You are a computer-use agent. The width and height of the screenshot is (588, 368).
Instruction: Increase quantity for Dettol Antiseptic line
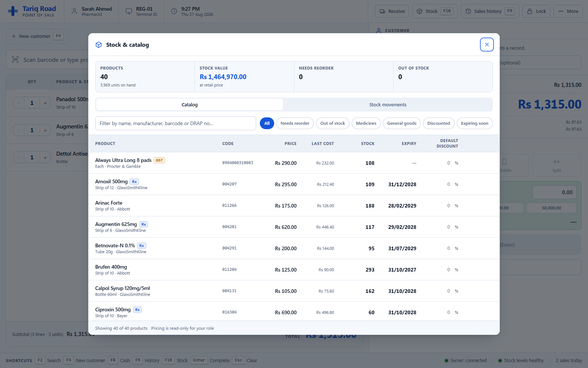click(45, 158)
